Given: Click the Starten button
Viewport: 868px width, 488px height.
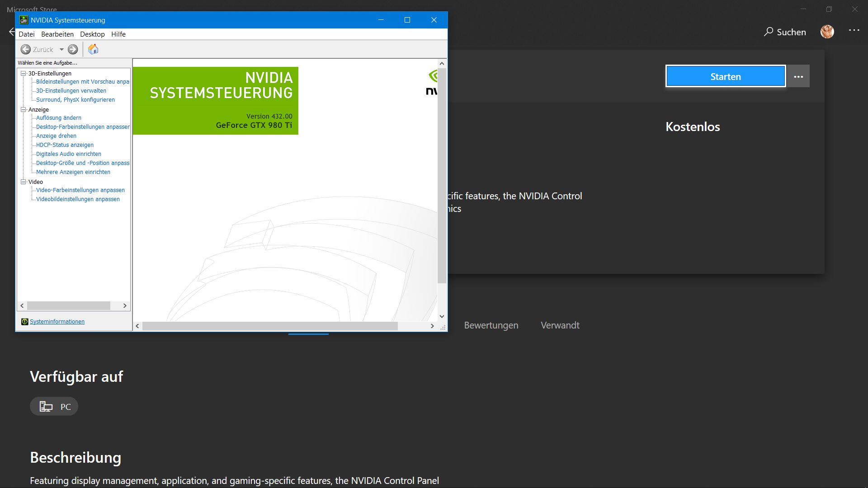Looking at the screenshot, I should coord(725,76).
